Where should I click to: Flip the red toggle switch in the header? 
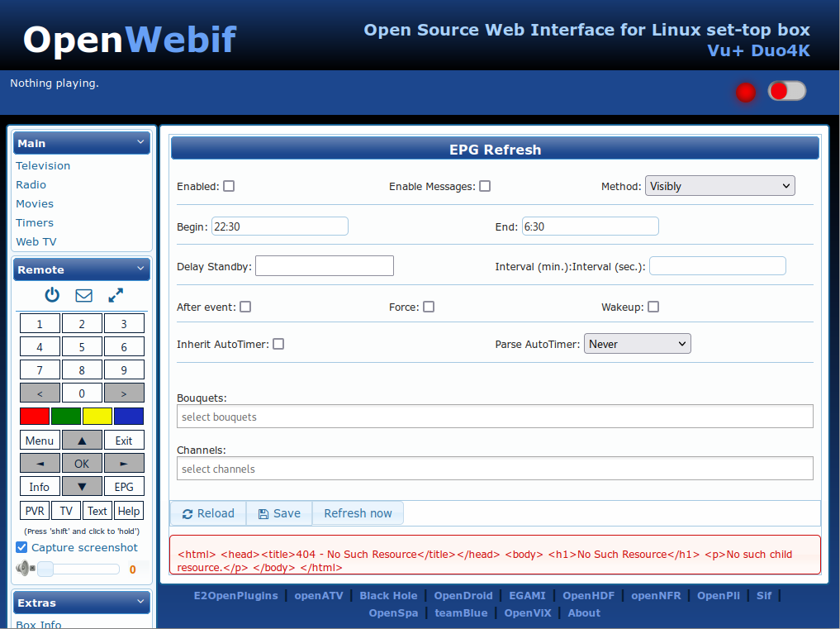[786, 91]
